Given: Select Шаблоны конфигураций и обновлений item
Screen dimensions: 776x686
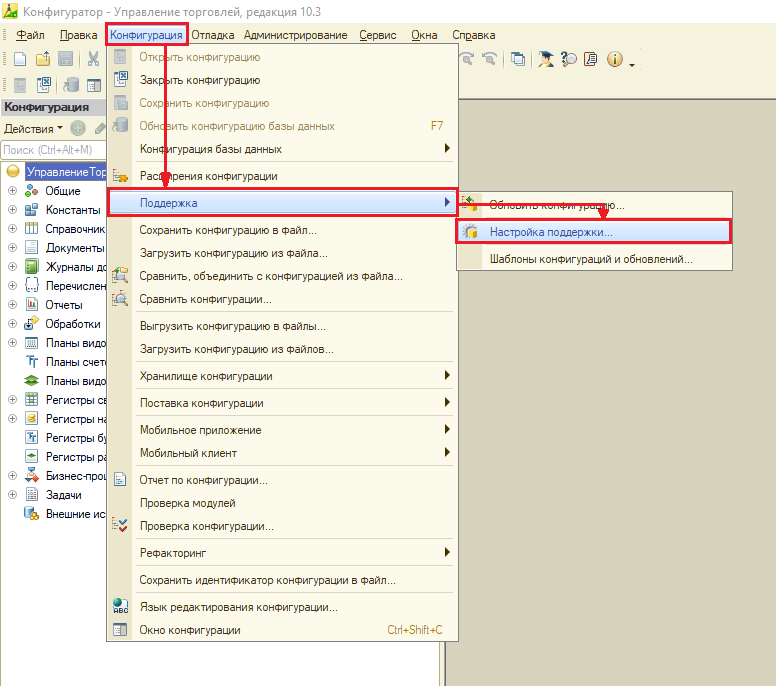Looking at the screenshot, I should point(594,259).
